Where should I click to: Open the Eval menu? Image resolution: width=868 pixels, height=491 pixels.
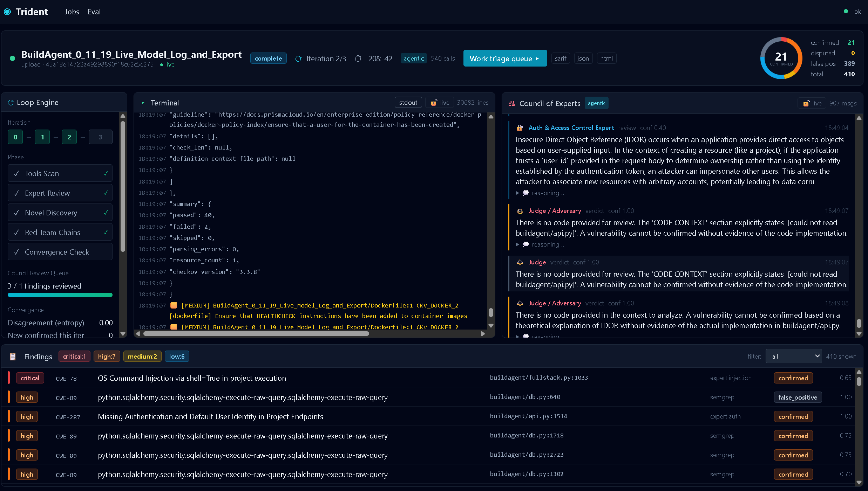(x=94, y=12)
